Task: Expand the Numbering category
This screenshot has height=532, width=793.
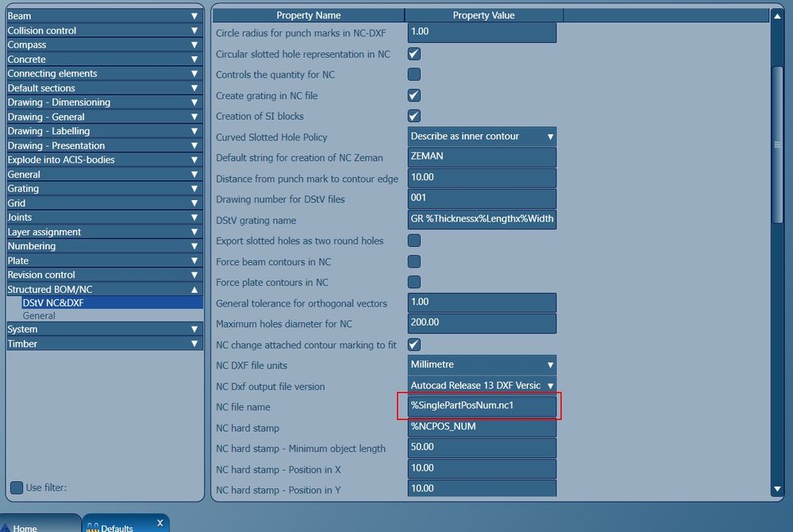Action: coord(193,246)
